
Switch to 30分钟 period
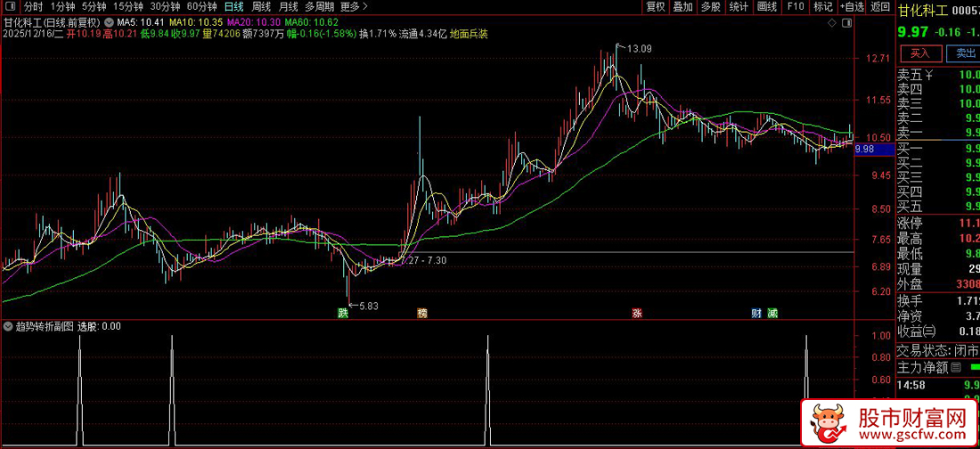click(x=165, y=7)
